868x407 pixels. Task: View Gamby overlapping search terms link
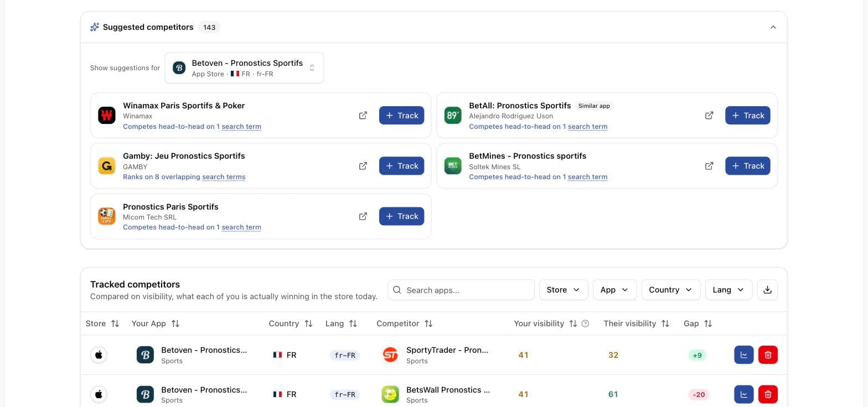tap(224, 177)
